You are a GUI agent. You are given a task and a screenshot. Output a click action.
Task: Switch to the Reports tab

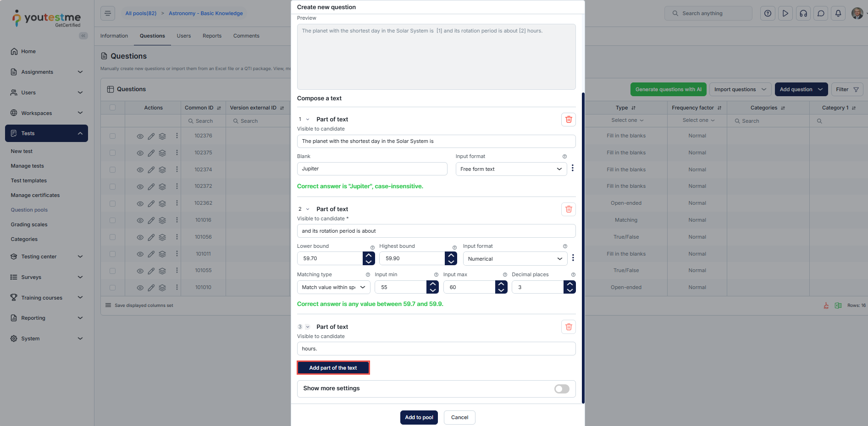pyautogui.click(x=212, y=36)
